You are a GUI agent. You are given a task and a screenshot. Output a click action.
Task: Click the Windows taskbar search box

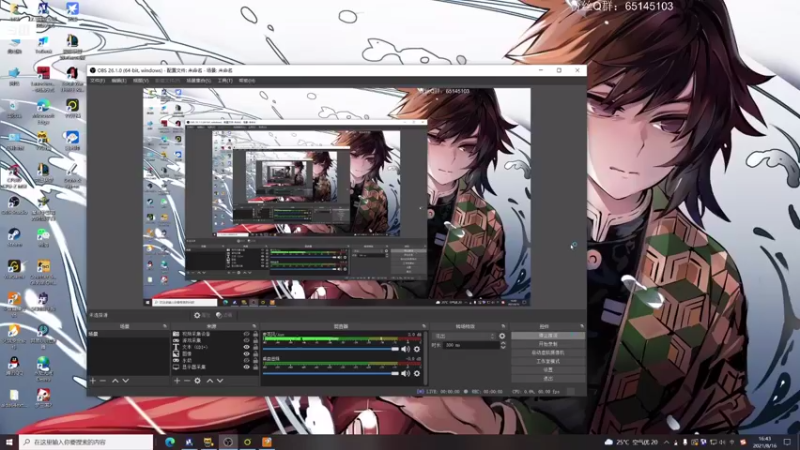(86, 442)
